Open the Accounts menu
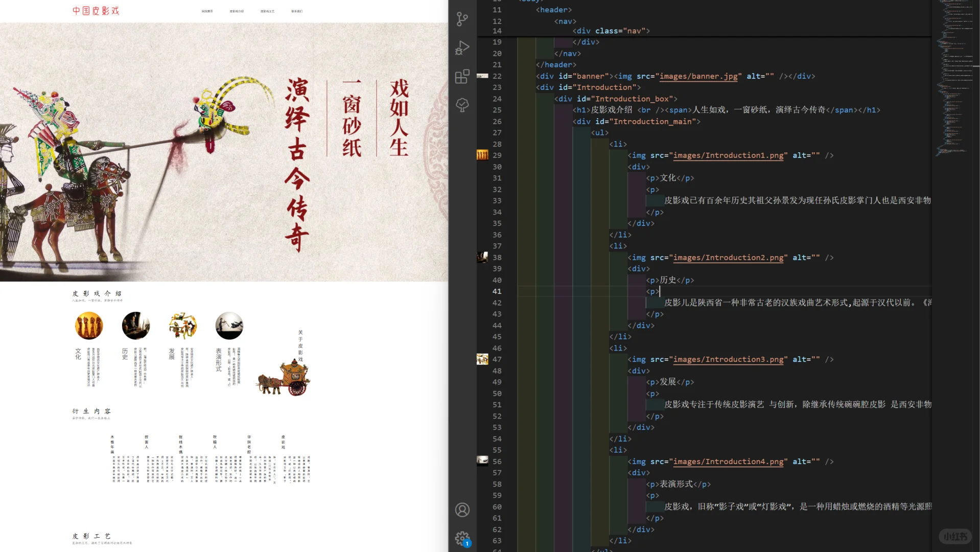 [x=461, y=510]
